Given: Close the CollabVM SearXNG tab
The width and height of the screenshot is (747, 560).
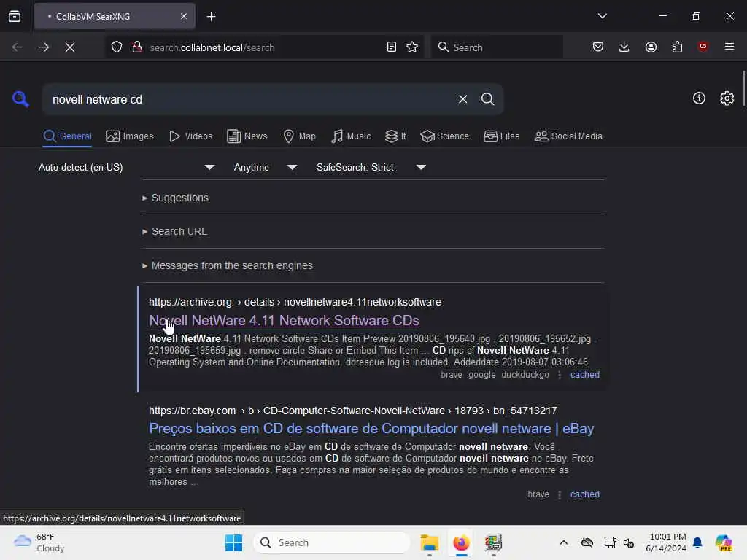Looking at the screenshot, I should coord(183,16).
